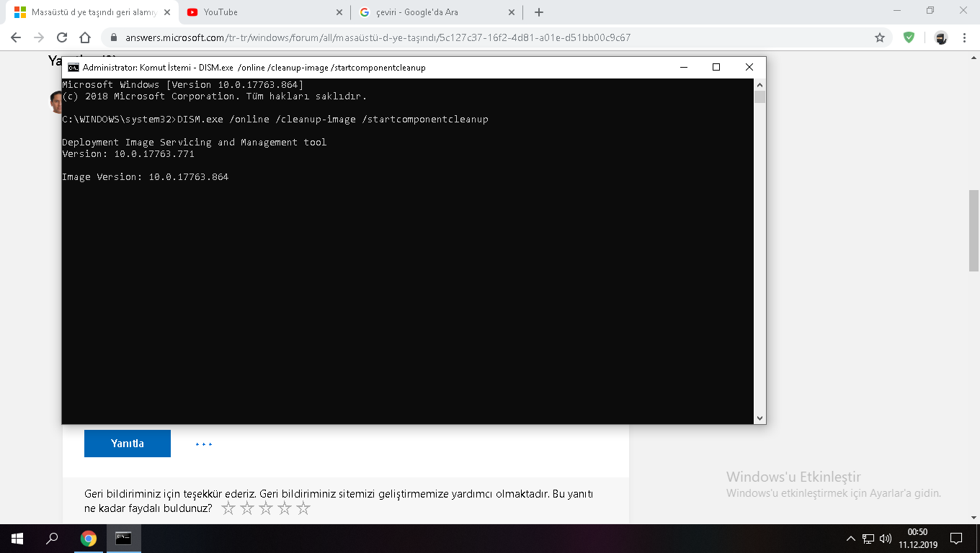Screen dimensions: 980x553
Task: Go back in Chrome browser history
Action: [16, 37]
